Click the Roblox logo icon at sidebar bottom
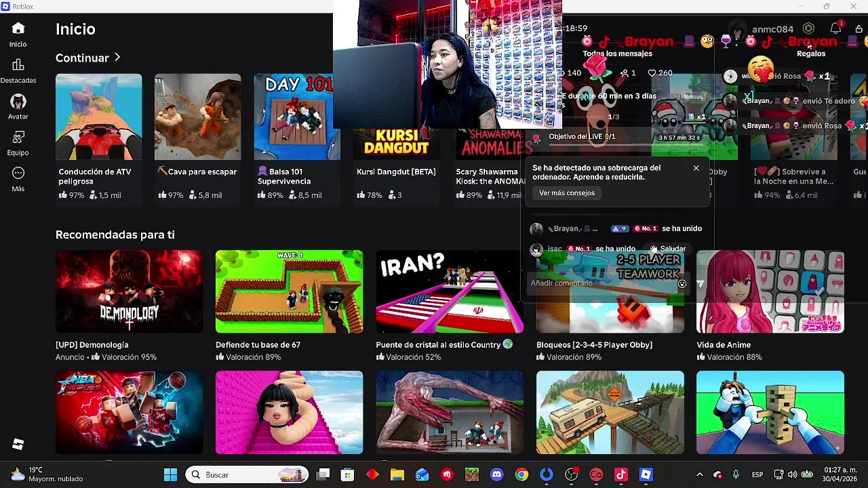Screen dimensions: 868x488 tap(18, 444)
